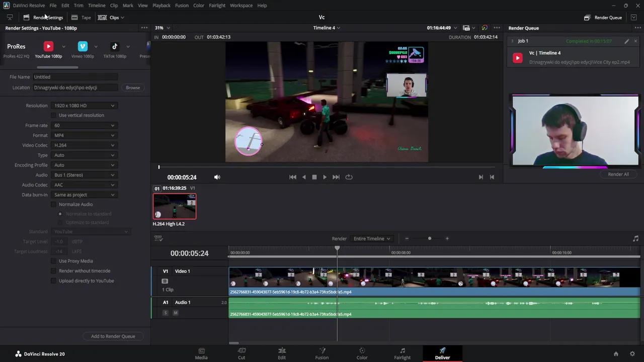
Task: Select Normalize to standard radio option
Action: 60,214
